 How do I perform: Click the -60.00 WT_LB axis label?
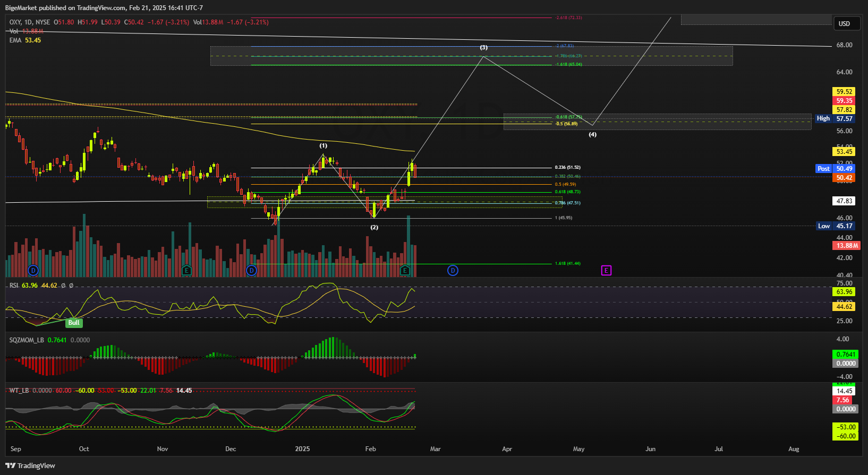(845, 436)
